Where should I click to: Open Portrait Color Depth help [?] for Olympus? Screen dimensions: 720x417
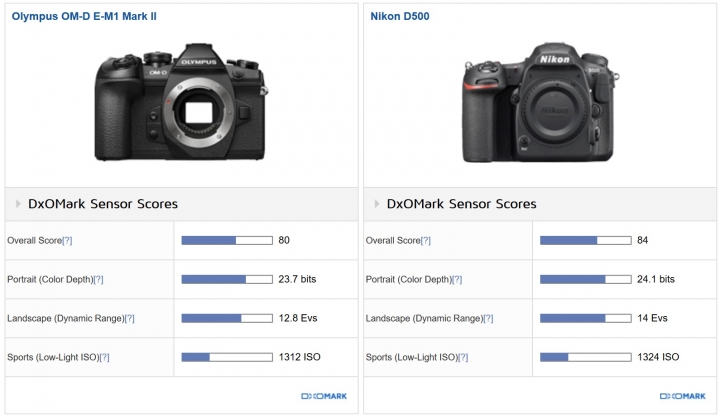click(98, 280)
